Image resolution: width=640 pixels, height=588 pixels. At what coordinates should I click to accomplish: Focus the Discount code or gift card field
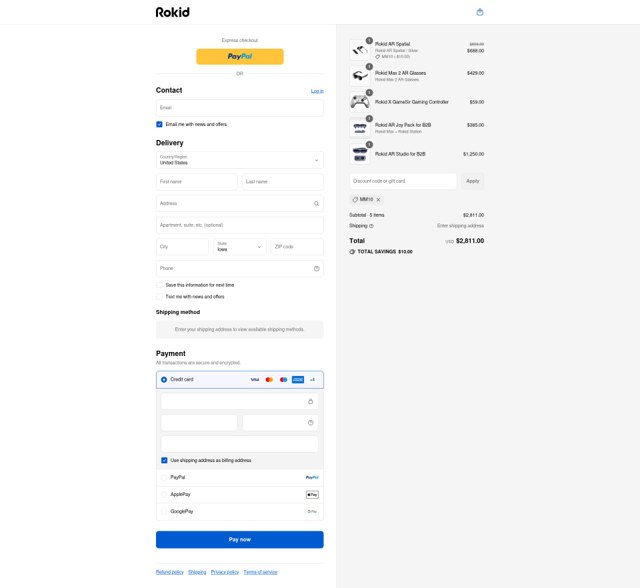[x=403, y=181]
